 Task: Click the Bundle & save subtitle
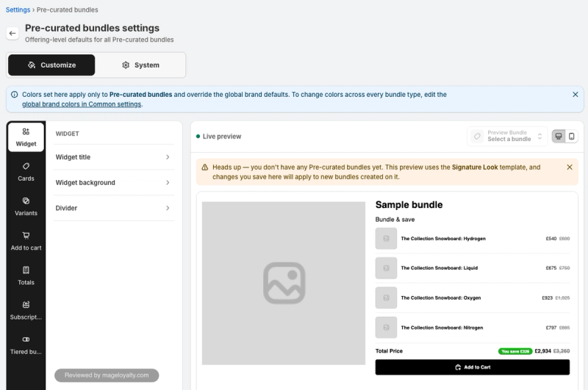tap(395, 220)
